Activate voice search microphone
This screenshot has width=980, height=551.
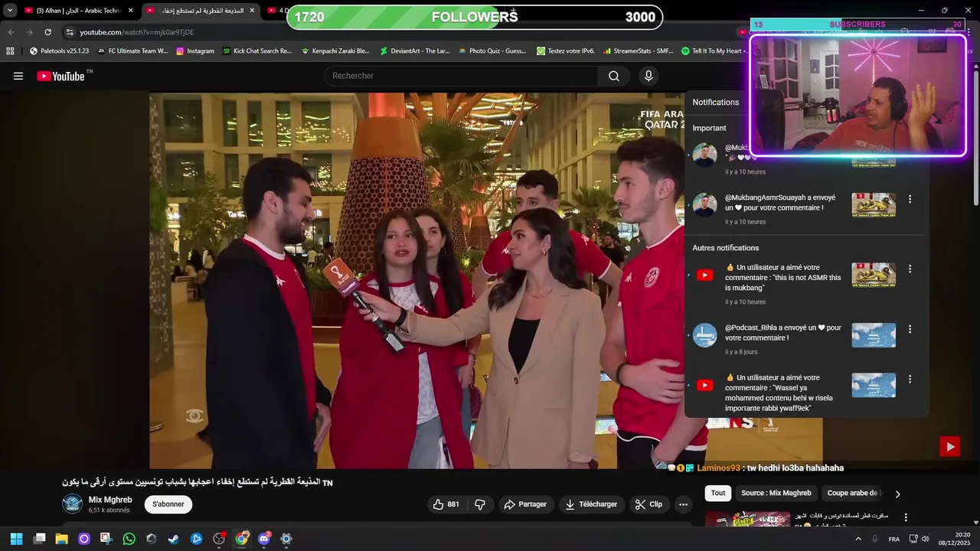pos(648,76)
